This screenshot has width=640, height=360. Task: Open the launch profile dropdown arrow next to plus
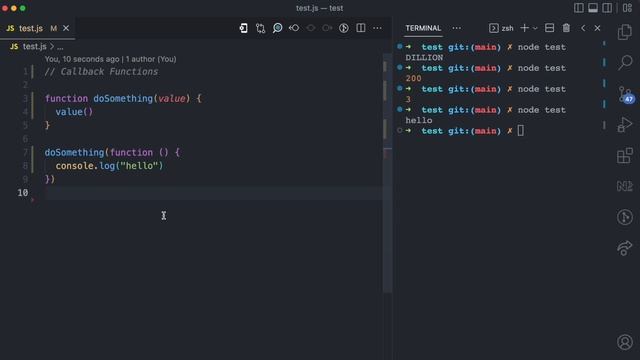click(535, 28)
